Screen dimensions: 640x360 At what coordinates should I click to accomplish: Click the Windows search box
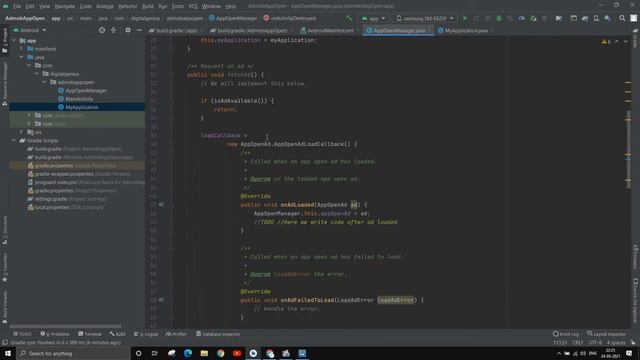(73, 353)
